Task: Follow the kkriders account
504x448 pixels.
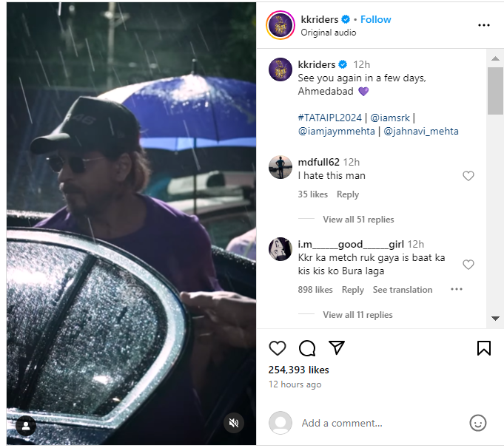Action: tap(376, 19)
